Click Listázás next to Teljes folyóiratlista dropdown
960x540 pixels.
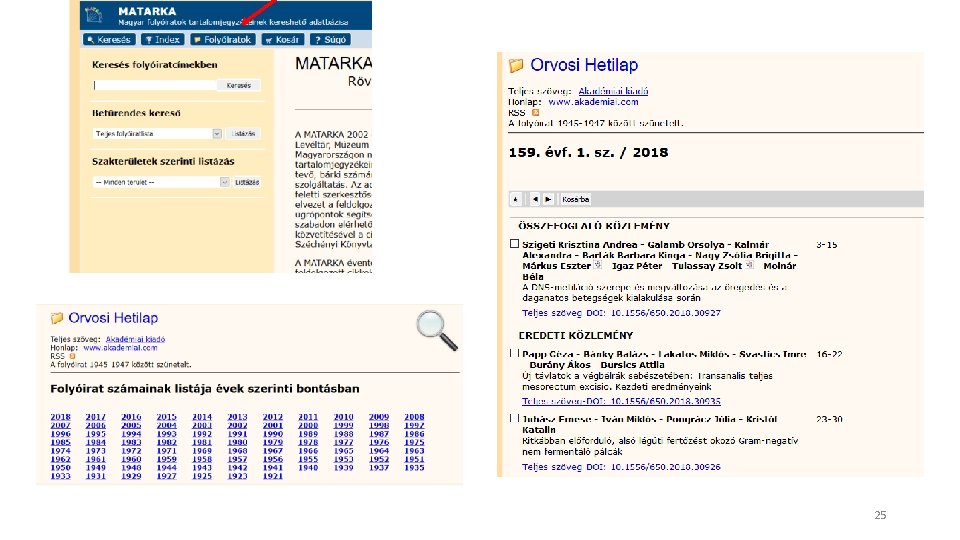(x=243, y=133)
